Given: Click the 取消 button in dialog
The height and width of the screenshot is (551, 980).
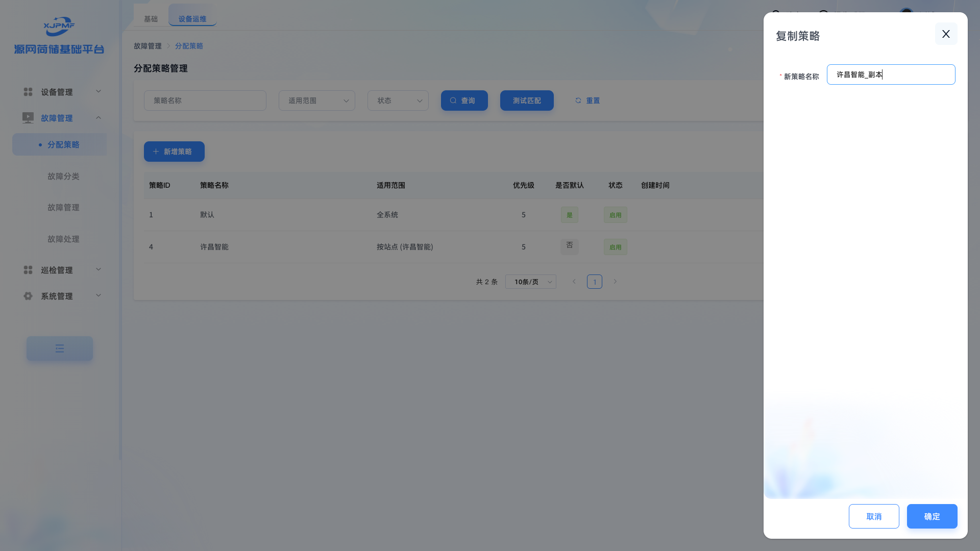Looking at the screenshot, I should pos(873,516).
